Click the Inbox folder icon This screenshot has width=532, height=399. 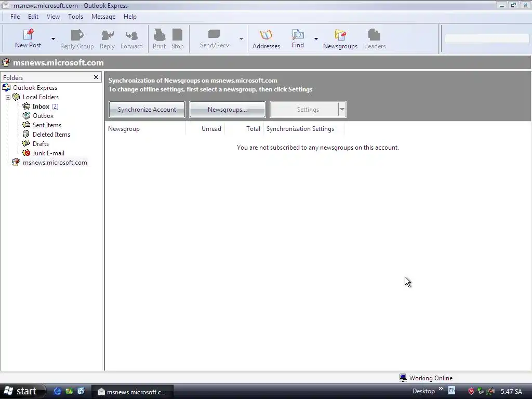point(26,106)
